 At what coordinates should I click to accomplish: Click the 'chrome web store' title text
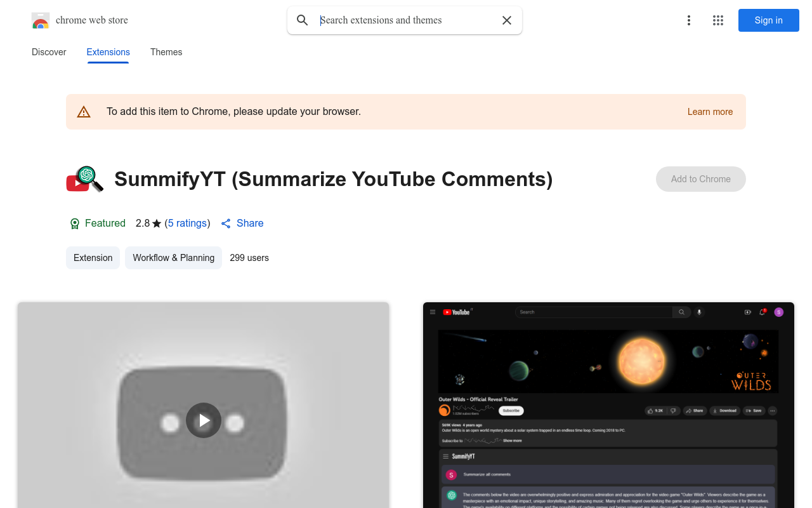click(92, 20)
